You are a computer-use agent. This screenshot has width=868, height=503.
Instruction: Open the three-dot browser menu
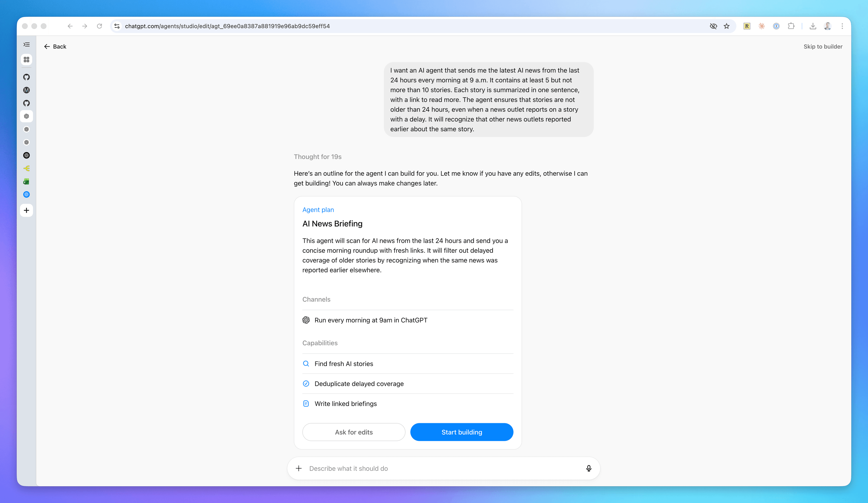pos(842,26)
